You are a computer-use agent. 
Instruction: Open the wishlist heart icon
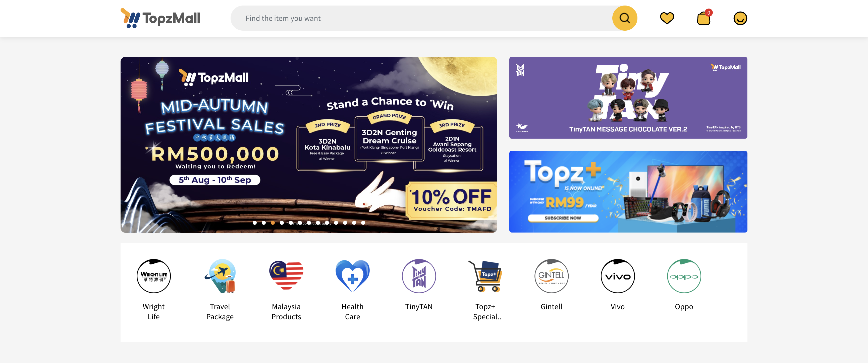tap(667, 18)
